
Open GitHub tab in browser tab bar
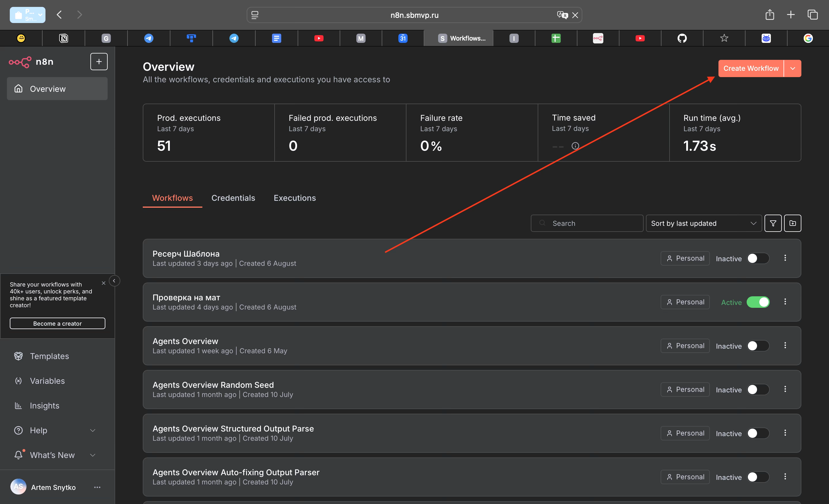[x=682, y=38]
